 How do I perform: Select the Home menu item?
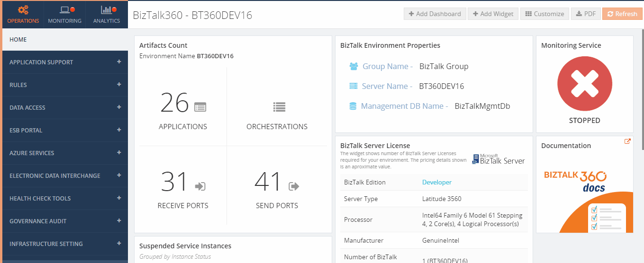pyautogui.click(x=65, y=39)
